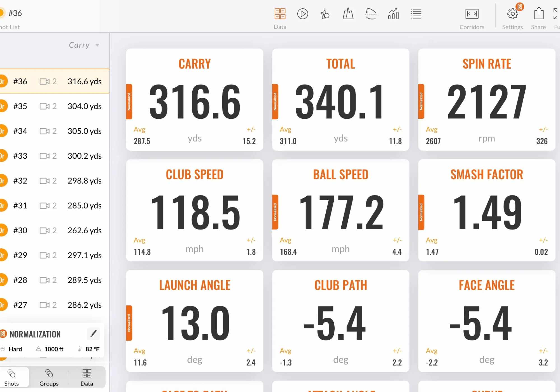The image size is (560, 392).
Task: Open Settings gear icon
Action: point(513,14)
